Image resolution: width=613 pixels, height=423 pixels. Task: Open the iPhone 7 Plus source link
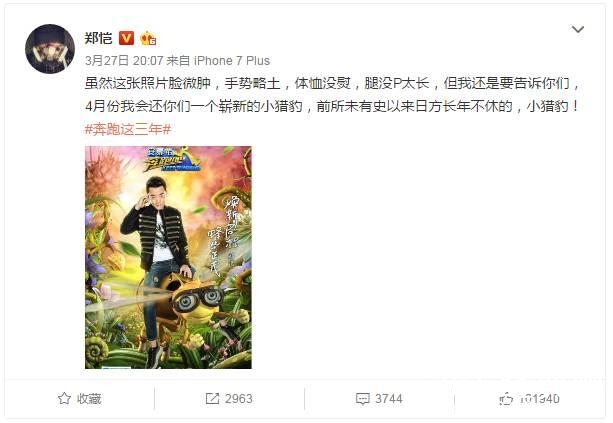[x=232, y=61]
